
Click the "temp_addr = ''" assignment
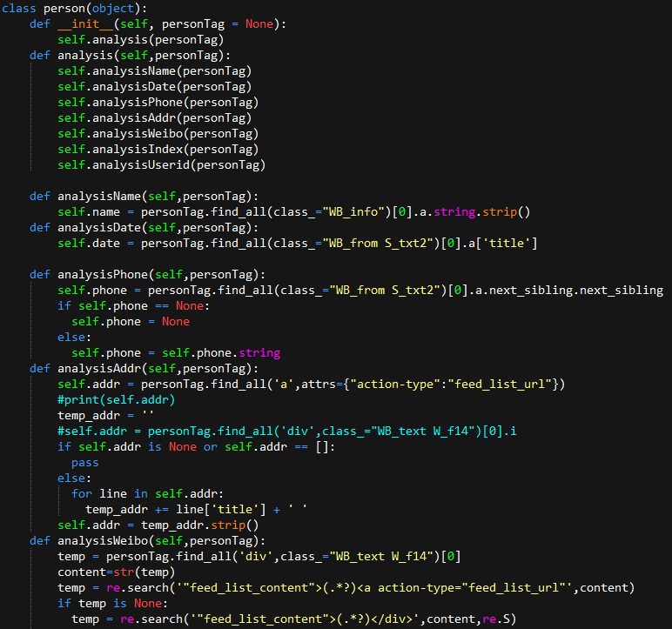pos(105,416)
